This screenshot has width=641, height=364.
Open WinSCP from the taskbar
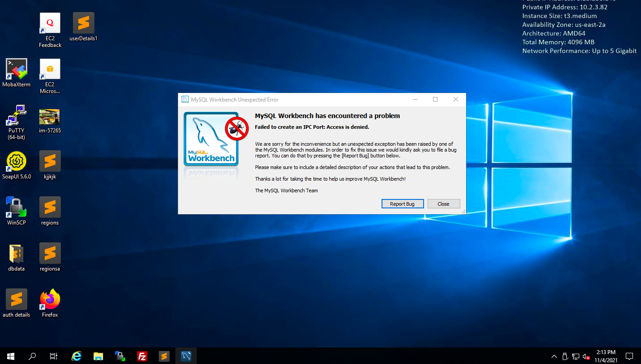point(120,356)
